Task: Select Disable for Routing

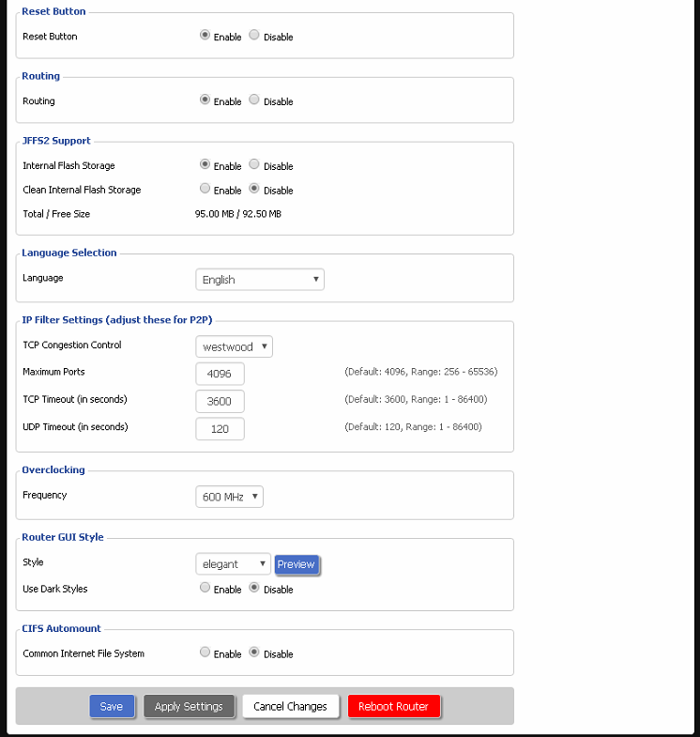Action: (x=254, y=100)
